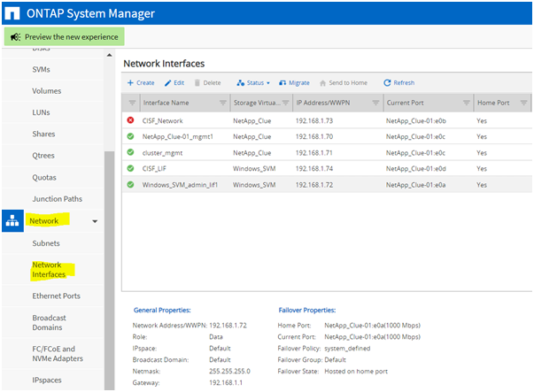Screen dimensions: 534x392
Task: Click Preview the new experience button
Action: pyautogui.click(x=65, y=37)
